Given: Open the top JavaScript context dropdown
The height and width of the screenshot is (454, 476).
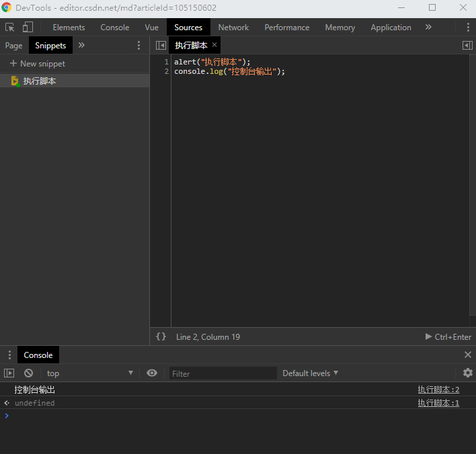Looking at the screenshot, I should pyautogui.click(x=89, y=373).
